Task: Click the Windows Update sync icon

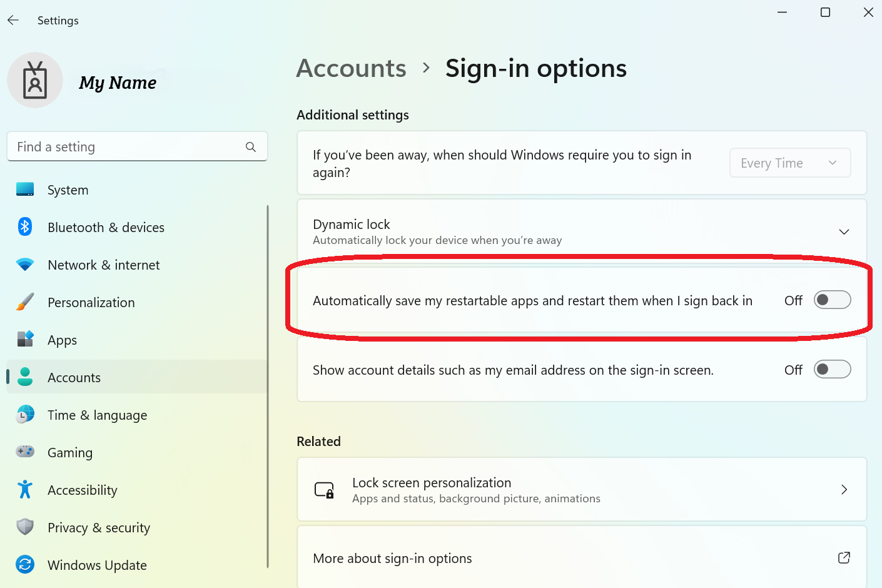Action: click(x=25, y=565)
